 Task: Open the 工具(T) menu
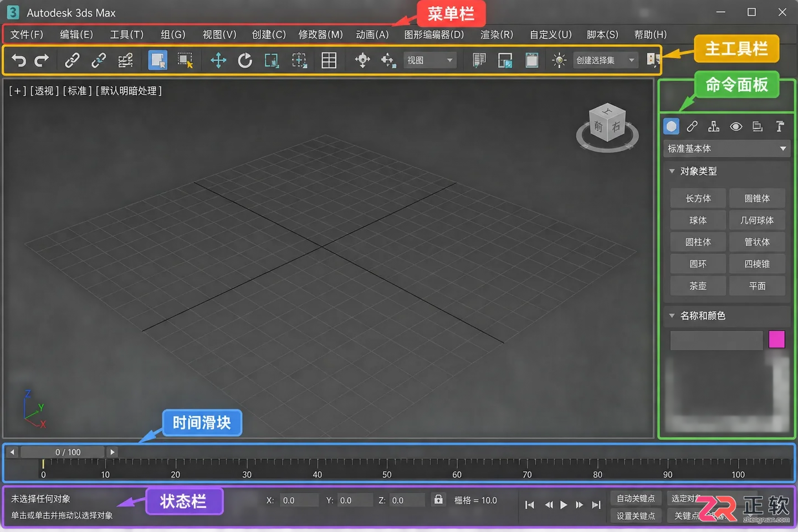(x=126, y=34)
